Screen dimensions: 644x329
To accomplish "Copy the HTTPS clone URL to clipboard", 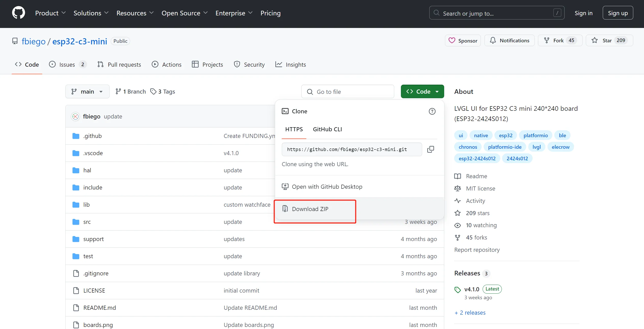I will pyautogui.click(x=431, y=149).
